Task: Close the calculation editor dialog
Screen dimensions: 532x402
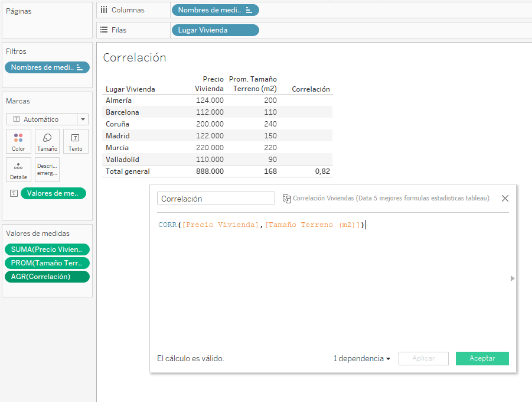Action: (505, 198)
